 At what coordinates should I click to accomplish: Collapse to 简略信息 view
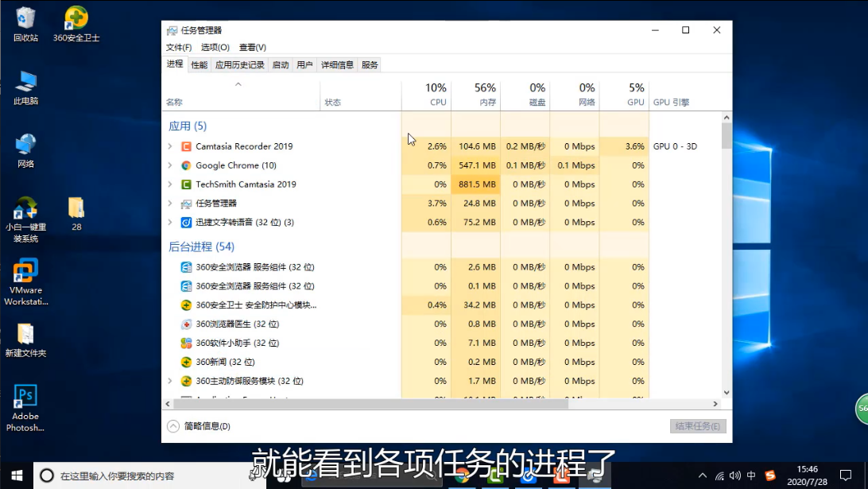pos(199,426)
